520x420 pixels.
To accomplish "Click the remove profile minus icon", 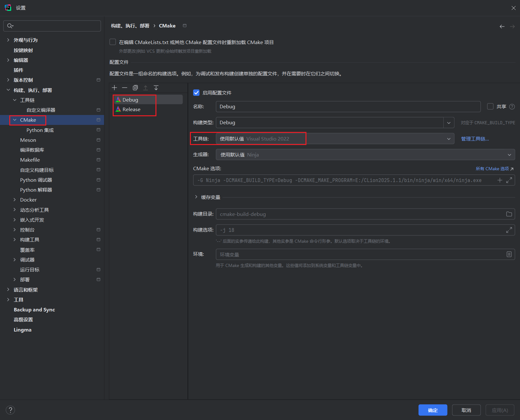I will coord(125,88).
